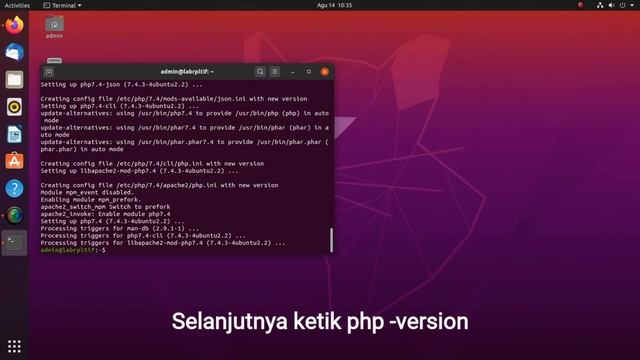Open the system menu dropdown arrow

coord(631,5)
